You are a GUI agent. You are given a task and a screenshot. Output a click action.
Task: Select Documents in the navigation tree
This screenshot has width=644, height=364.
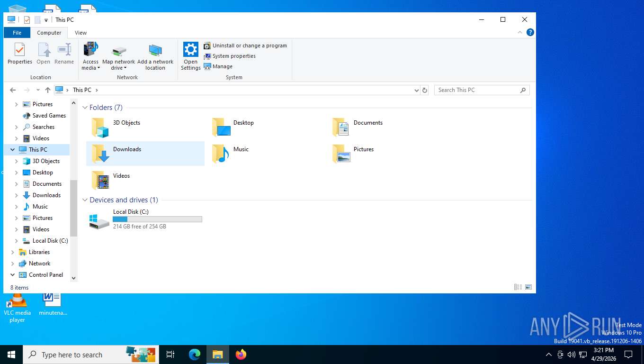(x=42, y=184)
